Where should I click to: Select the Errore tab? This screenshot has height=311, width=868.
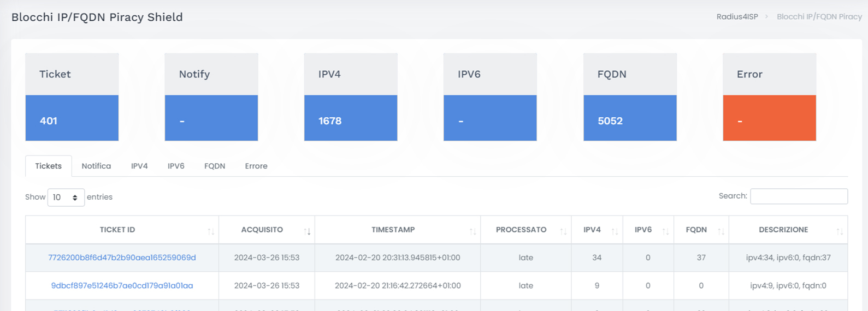pyautogui.click(x=256, y=166)
